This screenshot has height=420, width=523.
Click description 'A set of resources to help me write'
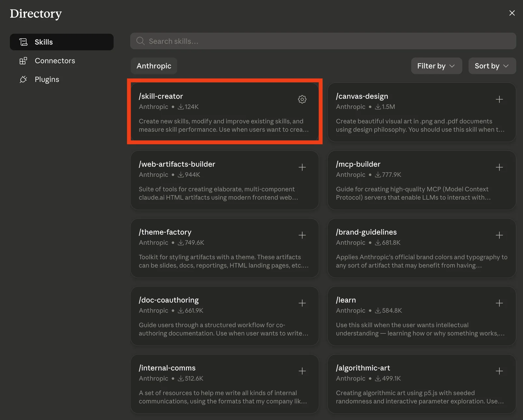(x=223, y=397)
